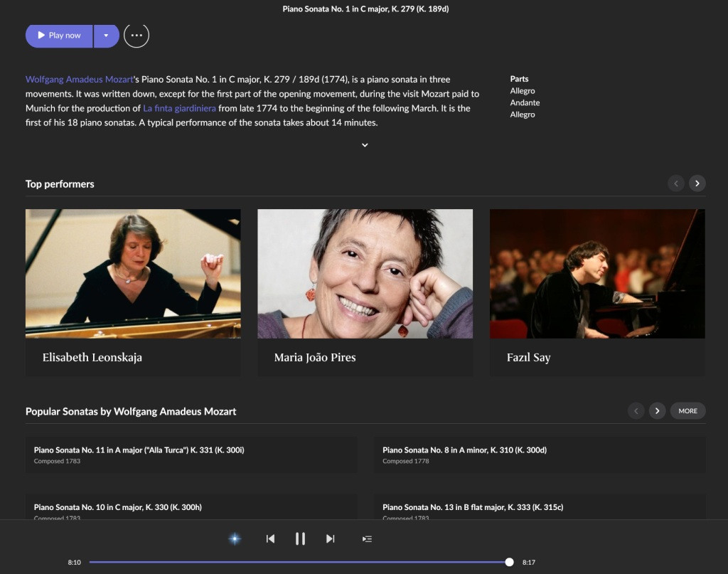728x574 pixels.
Task: Open the Play now dropdown arrow
Action: tap(106, 35)
